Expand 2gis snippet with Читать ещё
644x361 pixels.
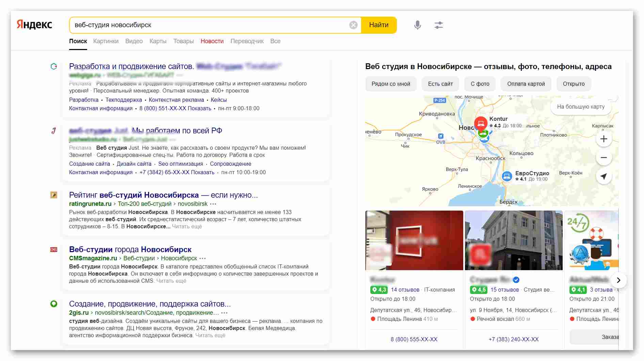coord(210,335)
